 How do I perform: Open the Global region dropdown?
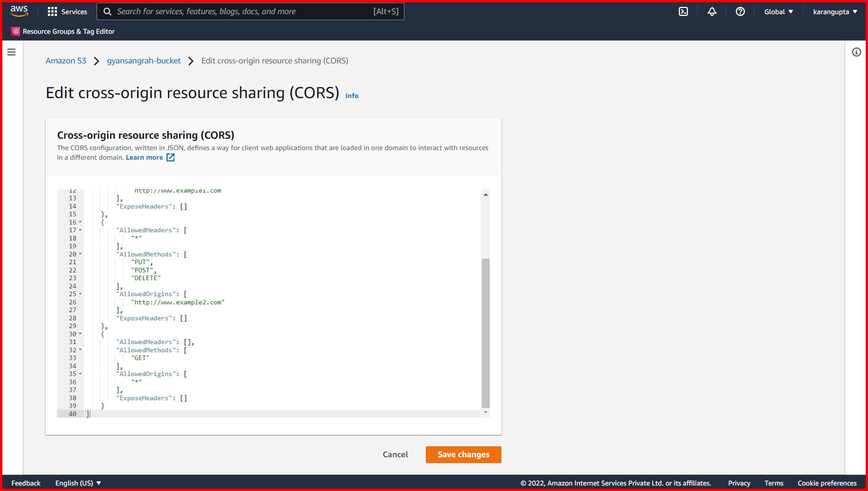point(778,11)
